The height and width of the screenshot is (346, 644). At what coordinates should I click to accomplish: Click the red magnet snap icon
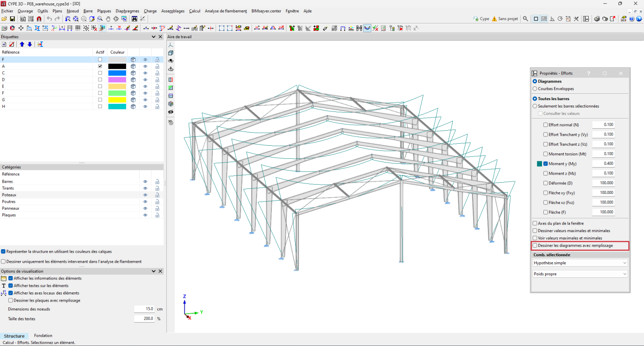pos(39,19)
